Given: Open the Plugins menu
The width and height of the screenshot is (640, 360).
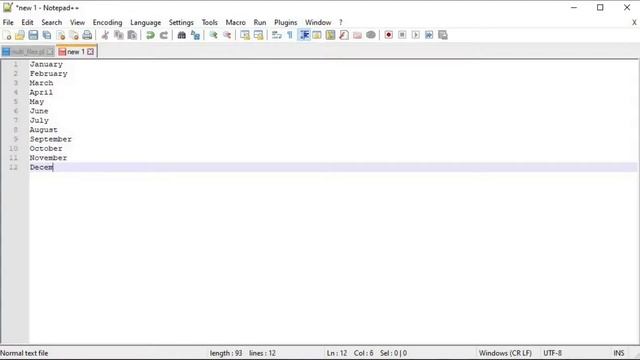Looking at the screenshot, I should click(286, 22).
